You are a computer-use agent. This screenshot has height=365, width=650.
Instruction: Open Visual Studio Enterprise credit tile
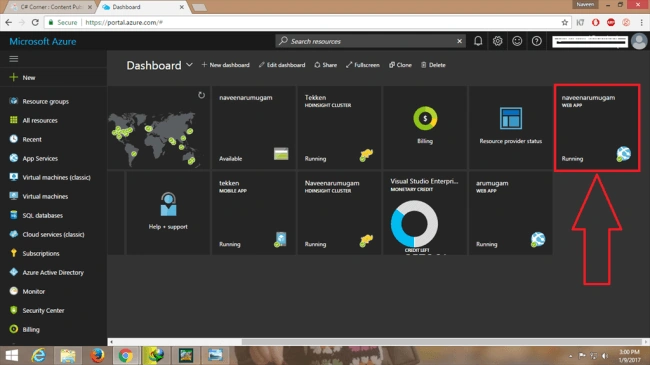coord(425,213)
